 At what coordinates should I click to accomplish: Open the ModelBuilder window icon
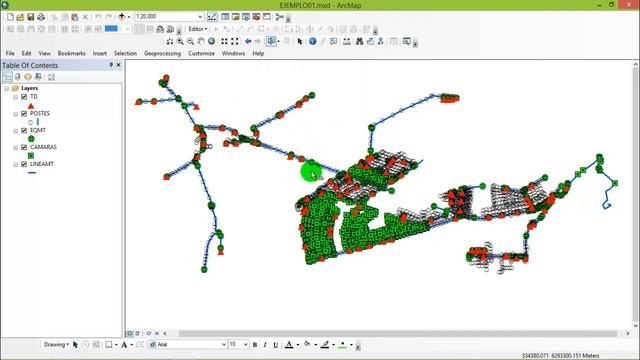pyautogui.click(x=279, y=17)
